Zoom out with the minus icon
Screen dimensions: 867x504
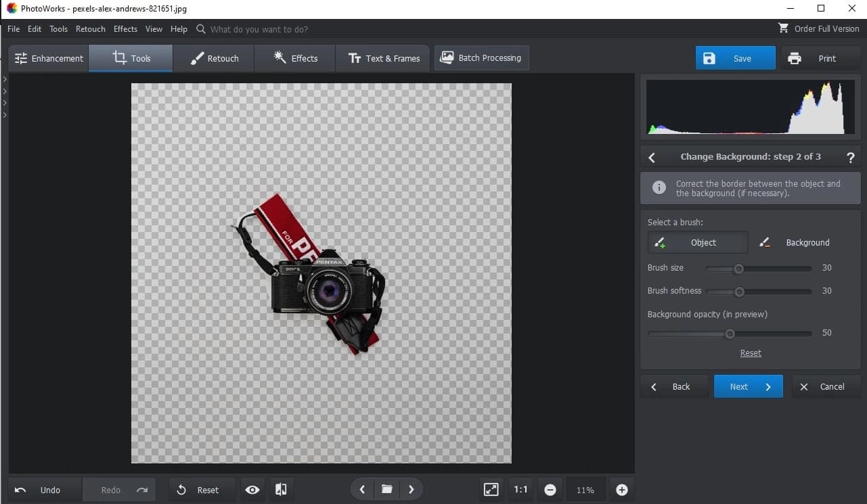[x=550, y=489]
